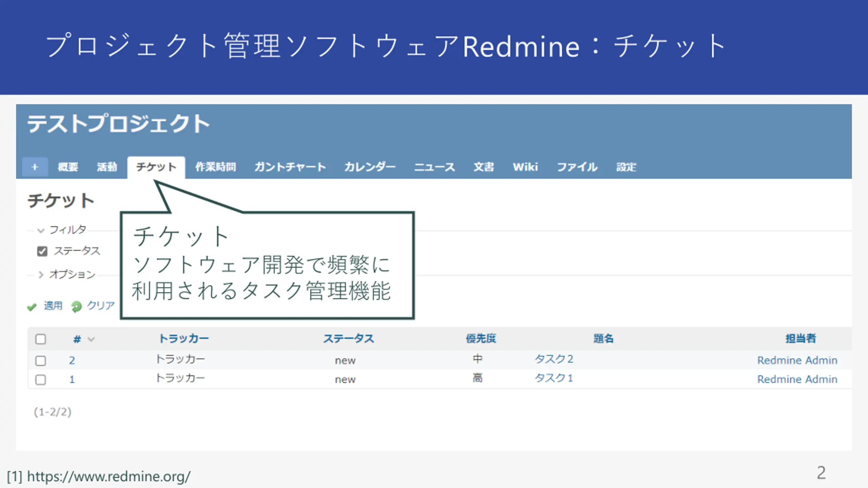Click the sort arrow beside #
The width and height of the screenshot is (868, 488).
tap(91, 339)
